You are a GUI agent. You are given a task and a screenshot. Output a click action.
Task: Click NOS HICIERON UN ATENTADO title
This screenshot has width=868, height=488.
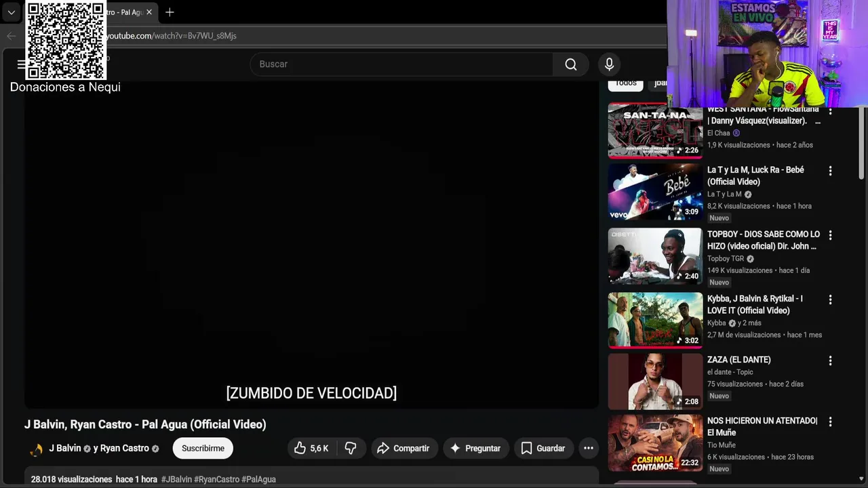pyautogui.click(x=762, y=426)
